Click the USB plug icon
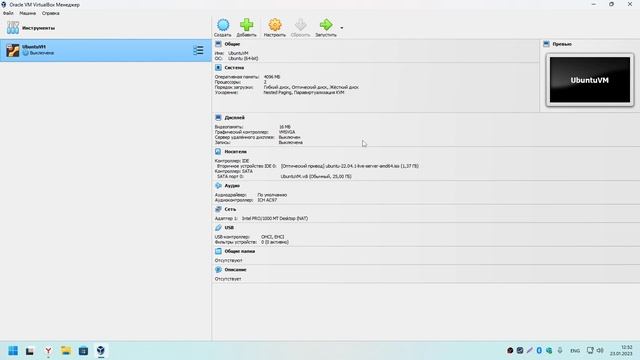 pyautogui.click(x=218, y=227)
